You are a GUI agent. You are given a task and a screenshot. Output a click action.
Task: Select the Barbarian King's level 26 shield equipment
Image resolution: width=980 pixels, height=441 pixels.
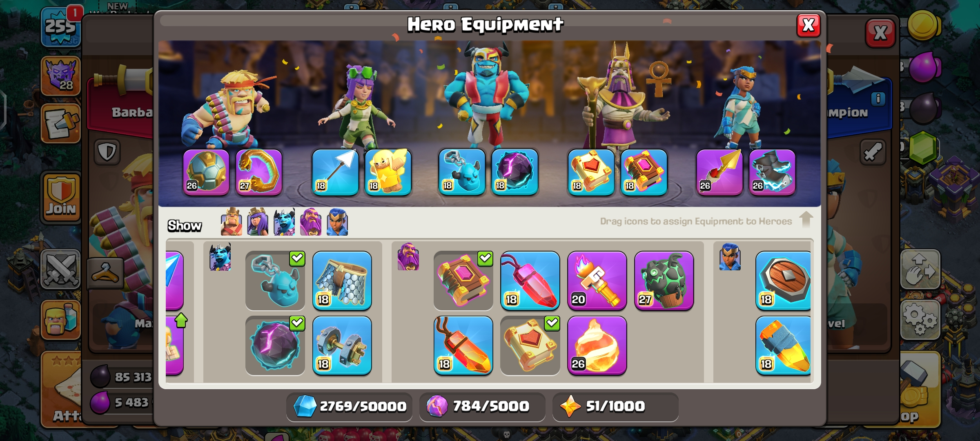coord(206,172)
